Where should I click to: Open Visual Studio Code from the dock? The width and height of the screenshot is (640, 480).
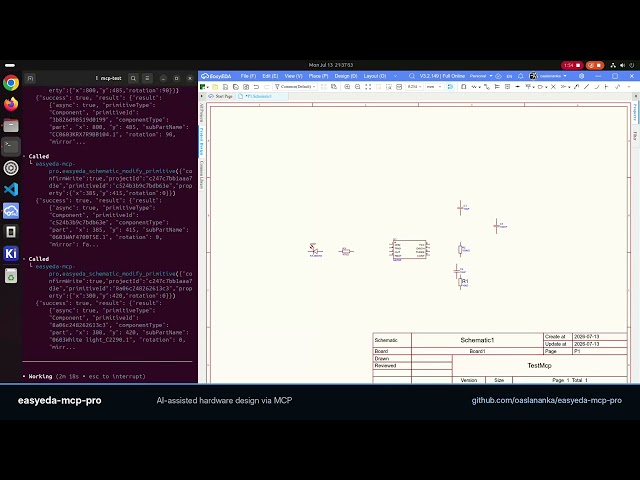click(11, 189)
